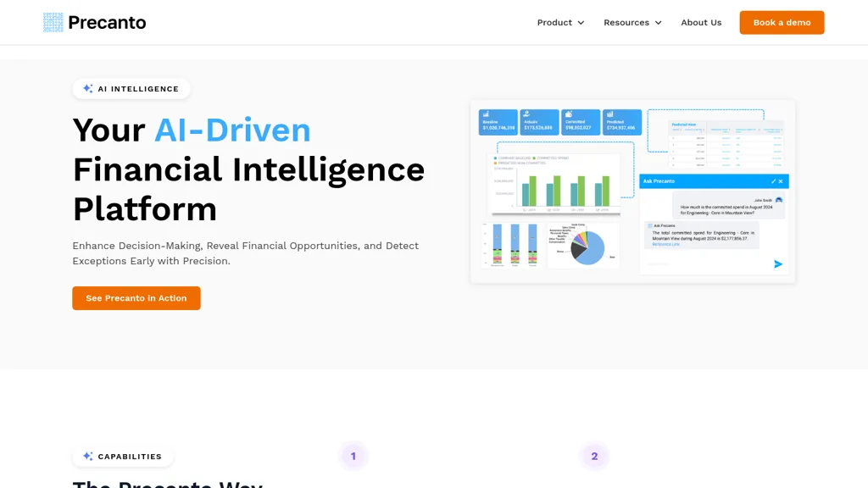This screenshot has height=488, width=868.
Task: Click the sparkle icon beside AI INTELLIGENCE
Action: (x=87, y=88)
